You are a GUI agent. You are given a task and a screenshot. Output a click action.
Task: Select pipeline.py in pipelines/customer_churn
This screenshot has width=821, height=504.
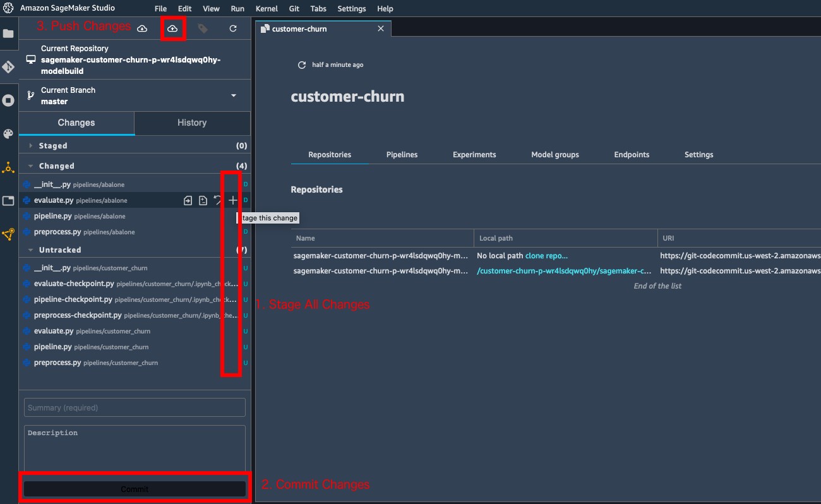click(x=135, y=347)
